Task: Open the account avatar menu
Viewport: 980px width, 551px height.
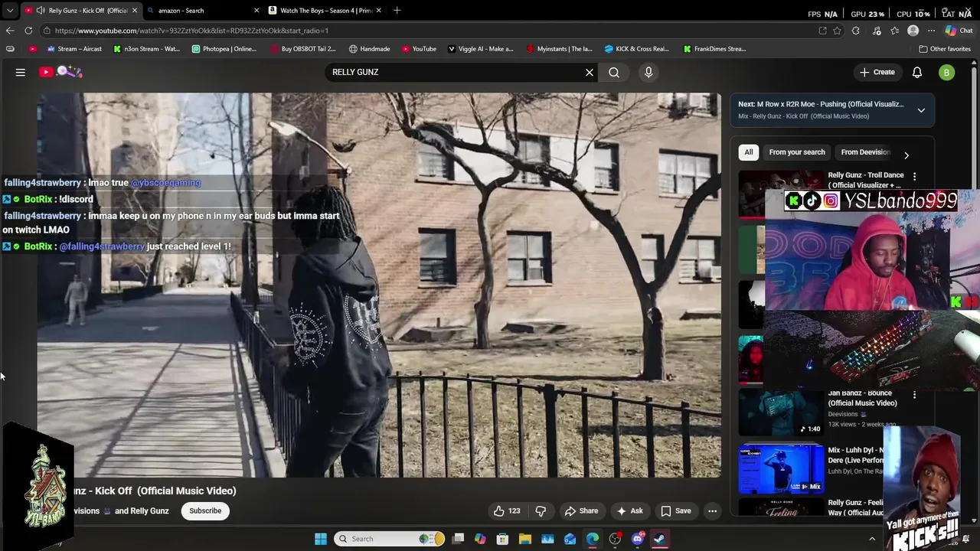Action: [x=947, y=72]
